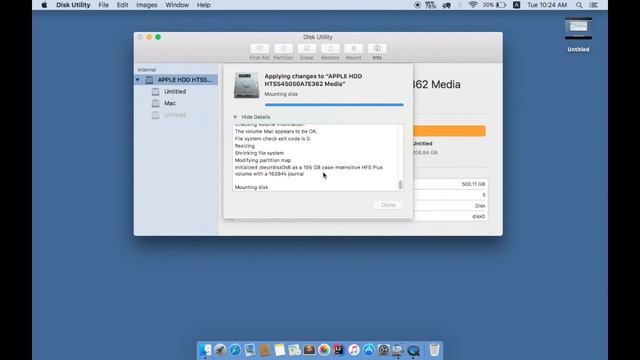640x360 pixels.
Task: Open Finder in the Dock
Action: (205, 350)
